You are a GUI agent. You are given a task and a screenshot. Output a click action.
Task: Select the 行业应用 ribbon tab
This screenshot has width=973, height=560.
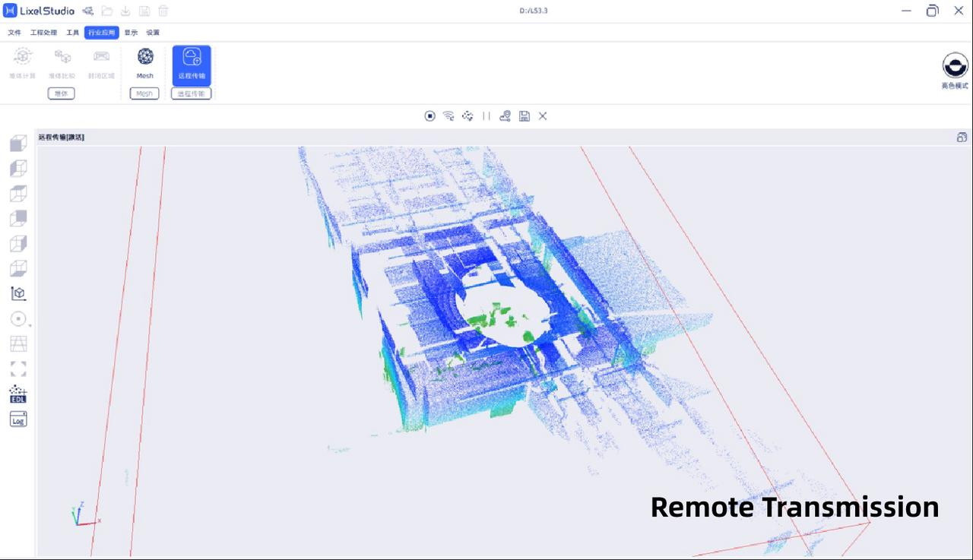tap(102, 33)
